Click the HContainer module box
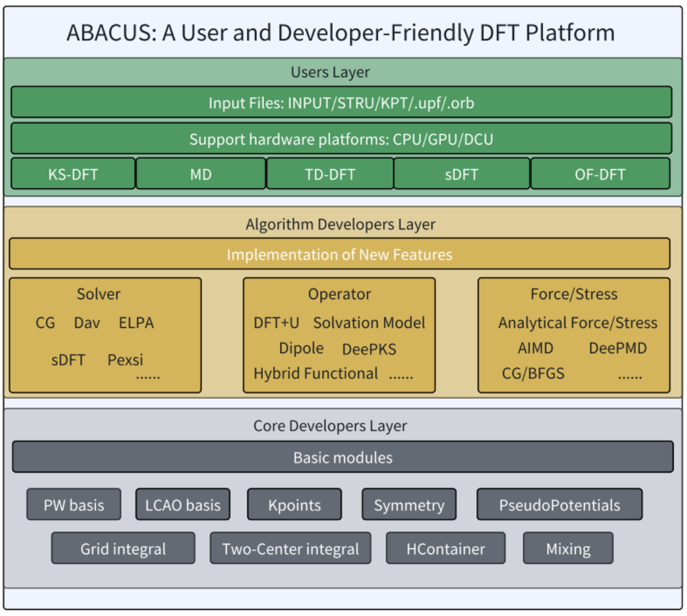Screen dimensions: 687x616 point(446,549)
